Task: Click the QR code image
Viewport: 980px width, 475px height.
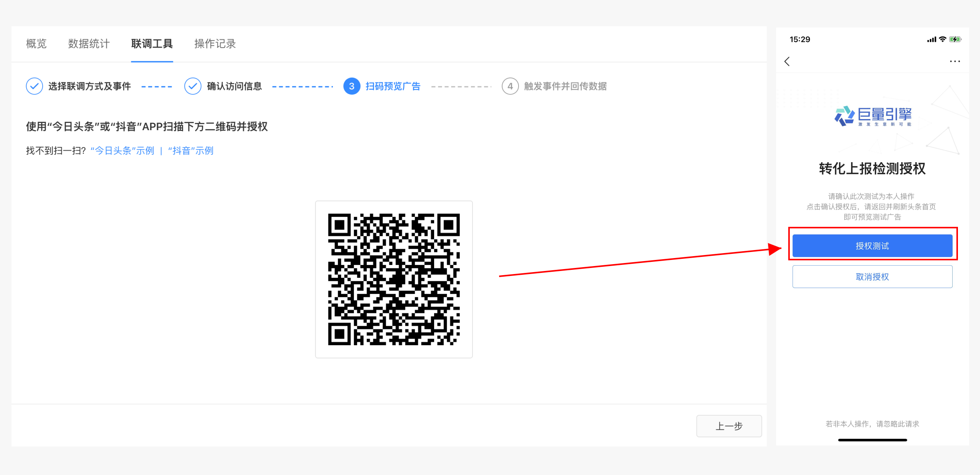Action: pyautogui.click(x=394, y=279)
